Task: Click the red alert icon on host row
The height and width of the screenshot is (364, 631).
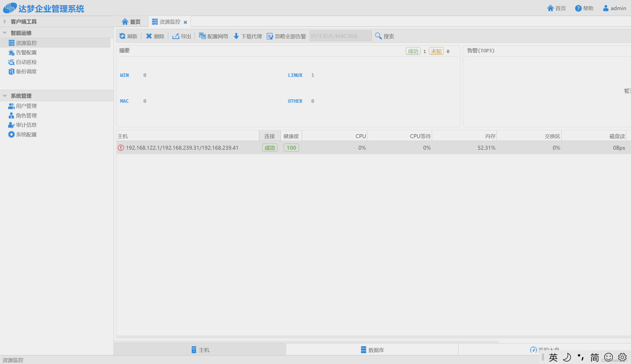Action: 121,148
